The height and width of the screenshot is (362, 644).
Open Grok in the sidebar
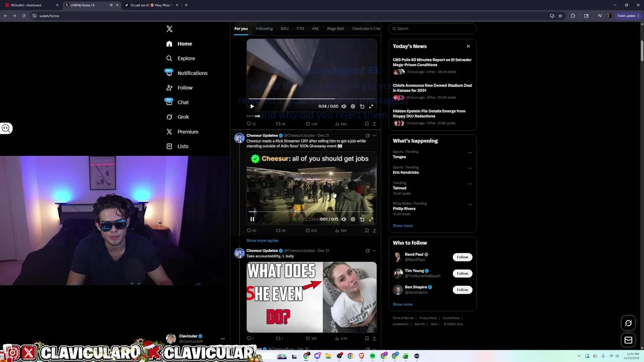click(x=177, y=117)
